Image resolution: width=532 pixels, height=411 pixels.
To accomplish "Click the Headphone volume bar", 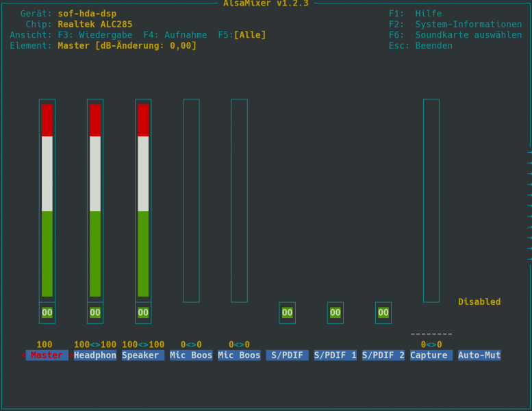I will pos(95,200).
